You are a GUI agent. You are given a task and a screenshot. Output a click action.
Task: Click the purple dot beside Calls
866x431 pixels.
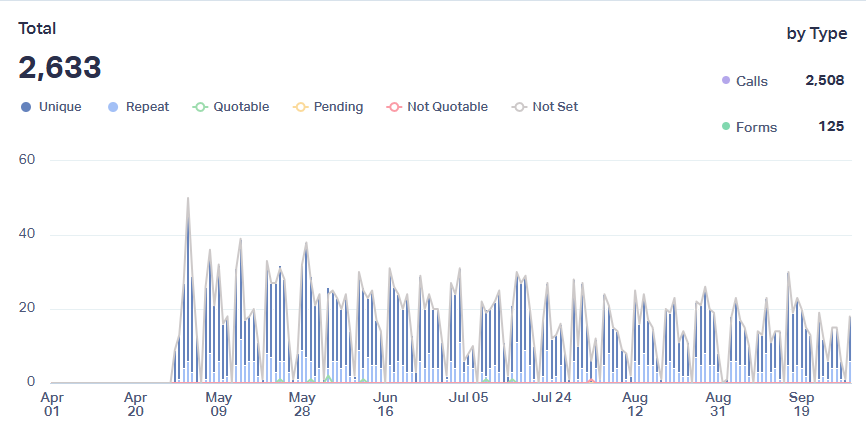[725, 81]
